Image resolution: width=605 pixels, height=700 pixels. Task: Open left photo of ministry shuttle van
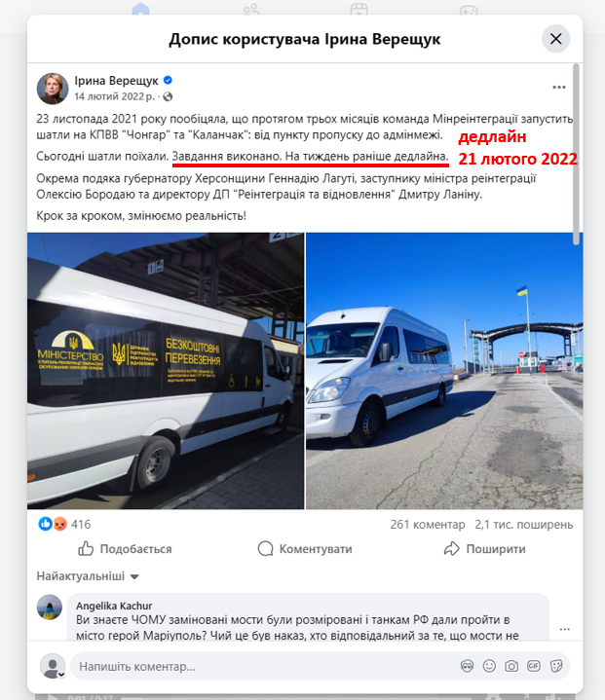[166, 371]
